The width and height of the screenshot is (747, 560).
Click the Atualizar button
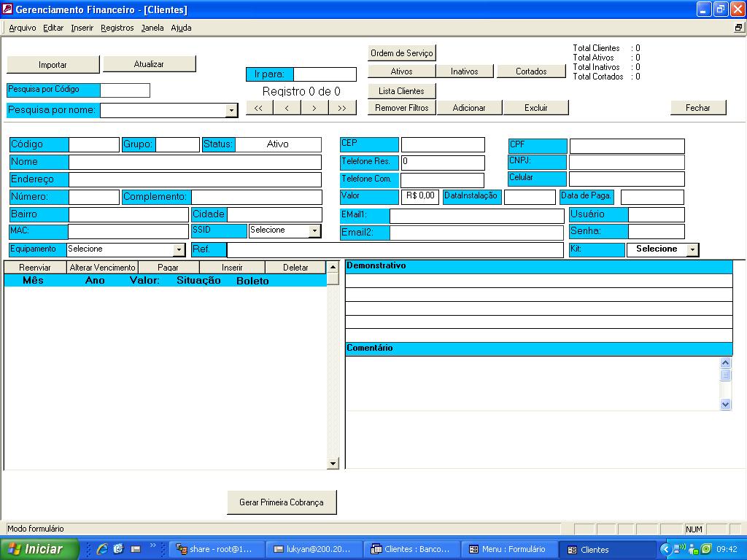[x=149, y=64]
